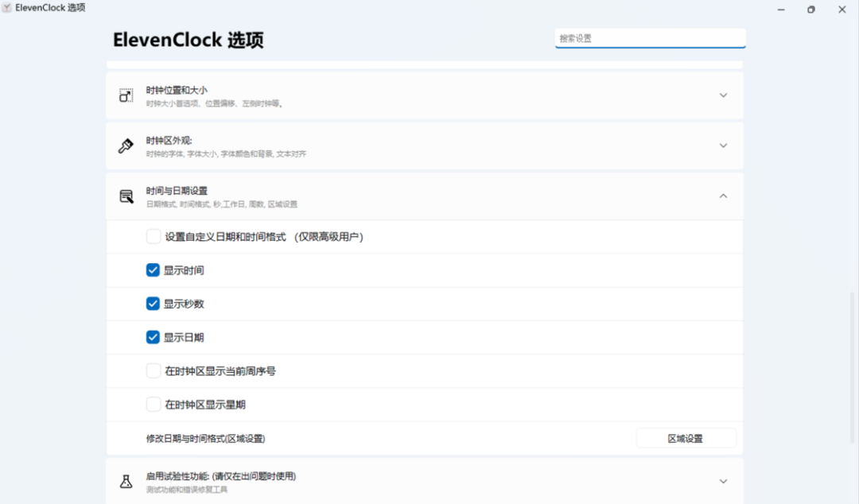The width and height of the screenshot is (859, 504).
Task: Uncheck the 显示秒数 checkbox
Action: [153, 304]
